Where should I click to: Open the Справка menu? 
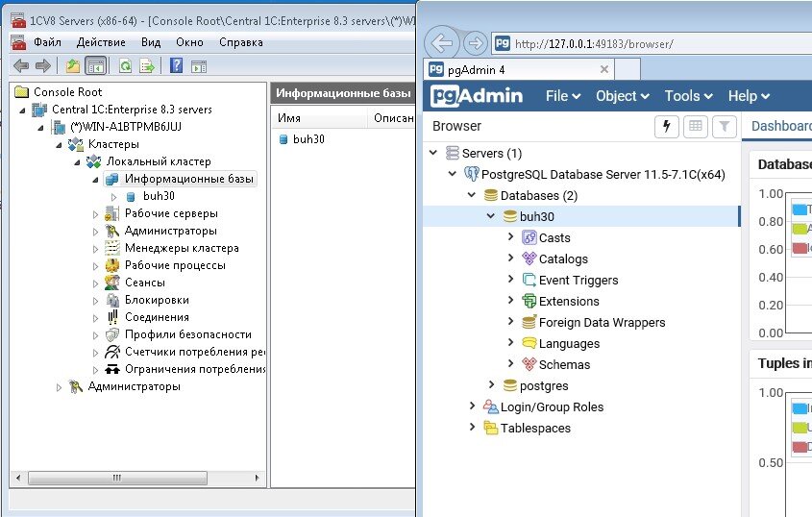click(x=241, y=42)
